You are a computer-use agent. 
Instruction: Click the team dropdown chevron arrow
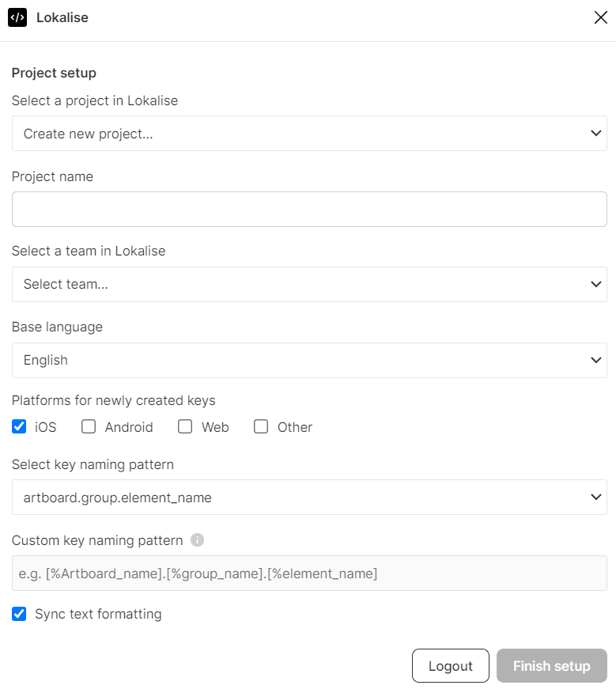click(x=596, y=284)
